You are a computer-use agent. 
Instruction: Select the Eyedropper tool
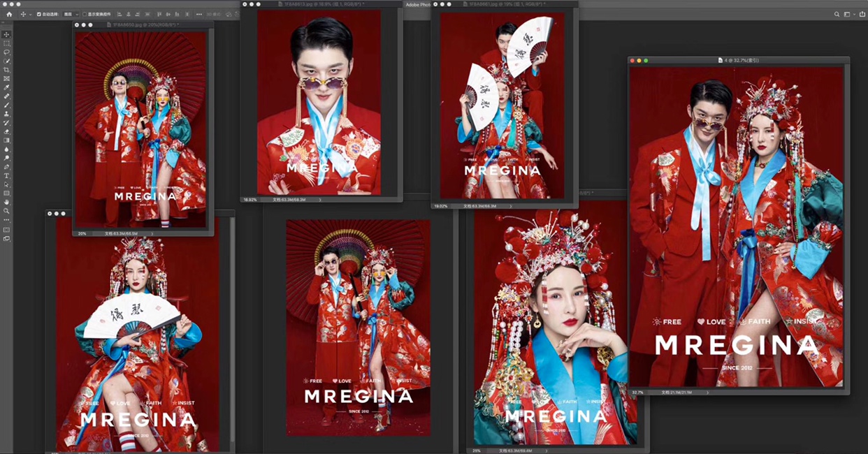click(x=6, y=87)
